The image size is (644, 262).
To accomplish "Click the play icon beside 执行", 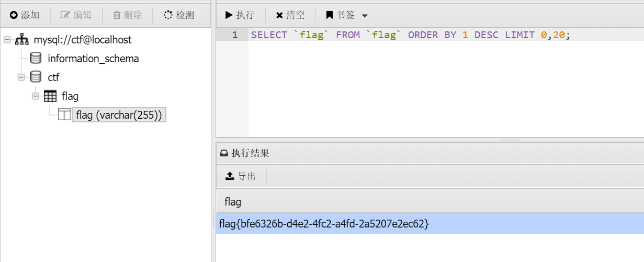I will (x=229, y=15).
